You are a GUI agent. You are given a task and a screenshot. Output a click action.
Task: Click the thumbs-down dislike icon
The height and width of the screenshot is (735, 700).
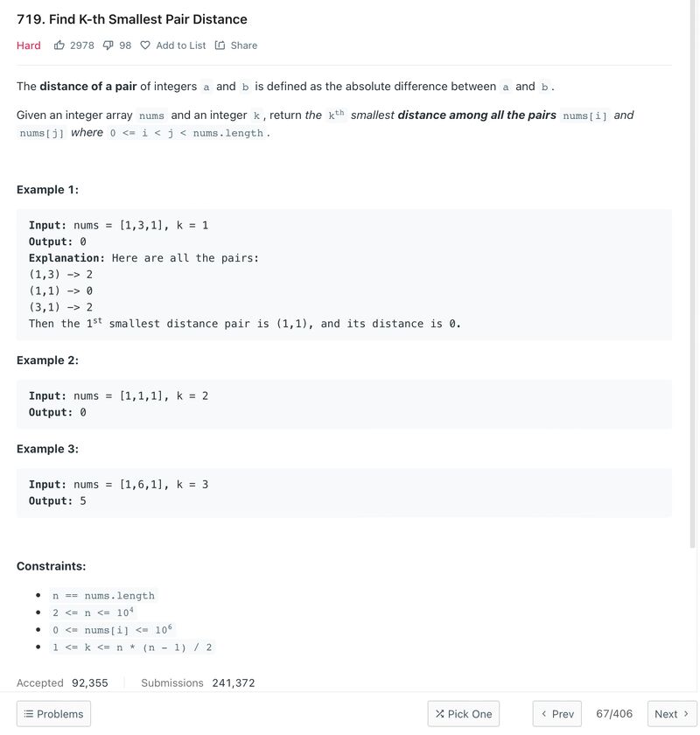click(x=108, y=45)
